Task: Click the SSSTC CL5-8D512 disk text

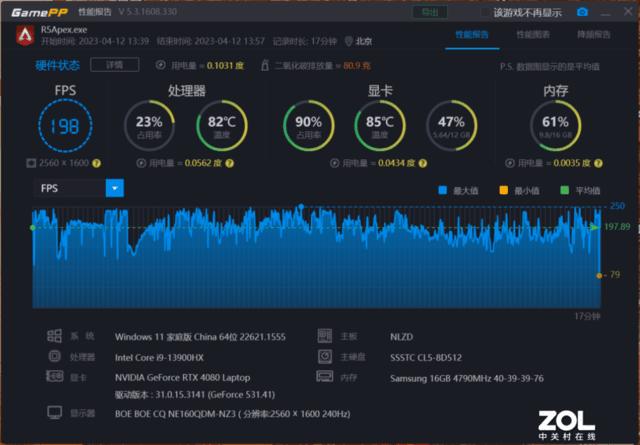Action: click(x=426, y=358)
